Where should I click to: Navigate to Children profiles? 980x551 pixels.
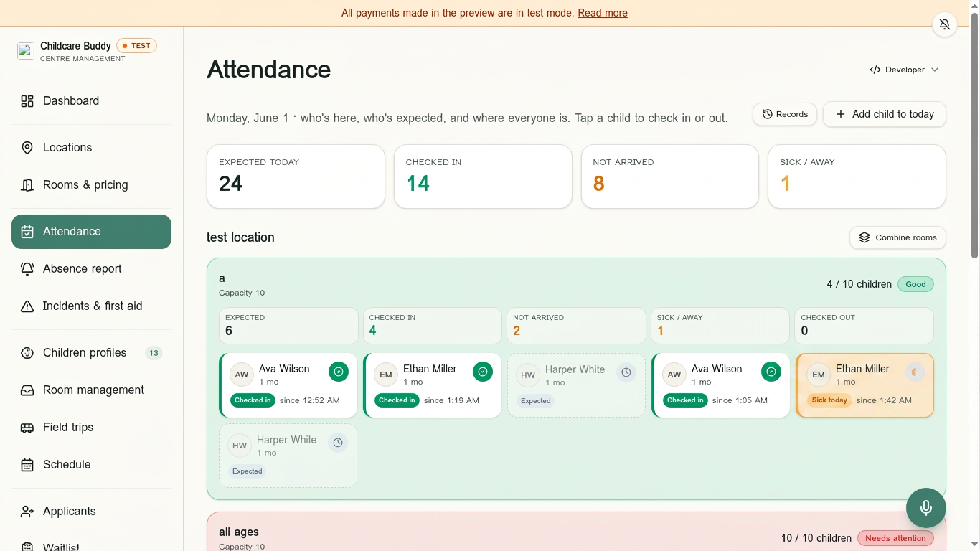coord(91,353)
